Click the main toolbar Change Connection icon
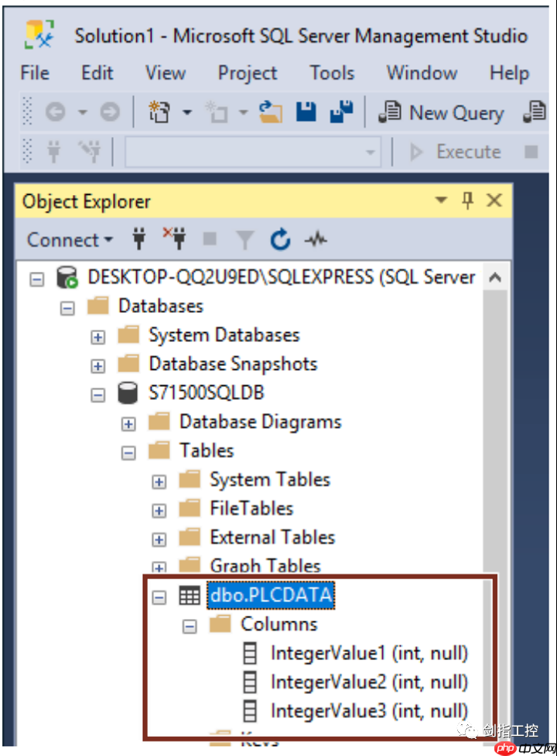This screenshot has height=756, width=557. 90,152
